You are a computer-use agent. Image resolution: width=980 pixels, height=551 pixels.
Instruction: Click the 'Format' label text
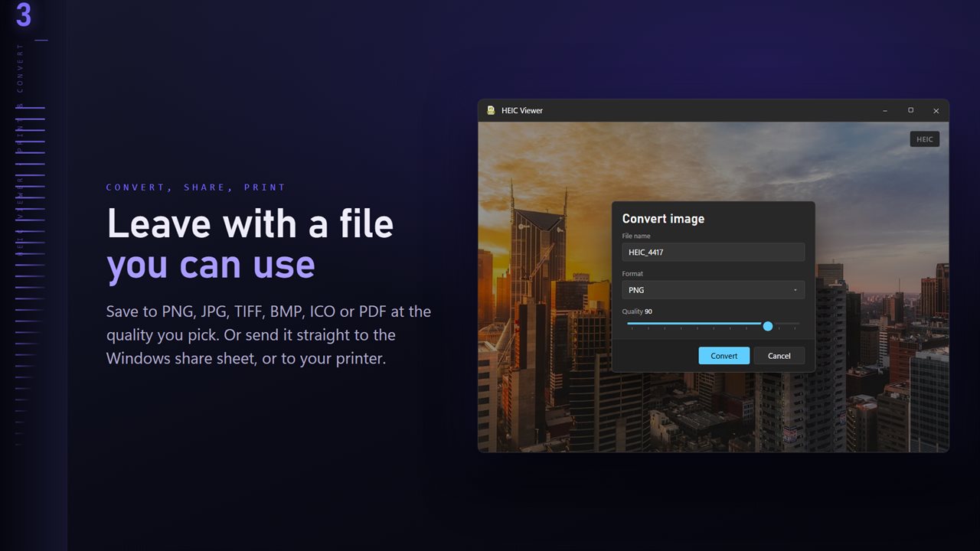pyautogui.click(x=632, y=274)
